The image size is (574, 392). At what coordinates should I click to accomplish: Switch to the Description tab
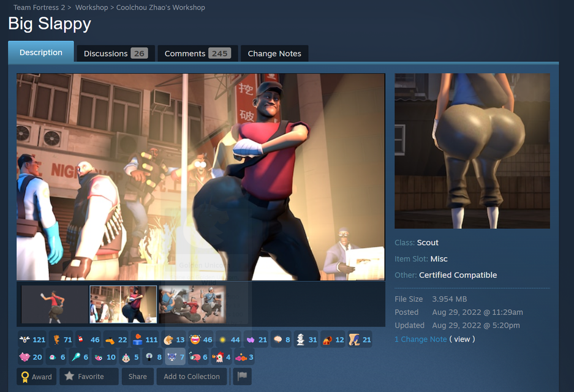pyautogui.click(x=41, y=52)
